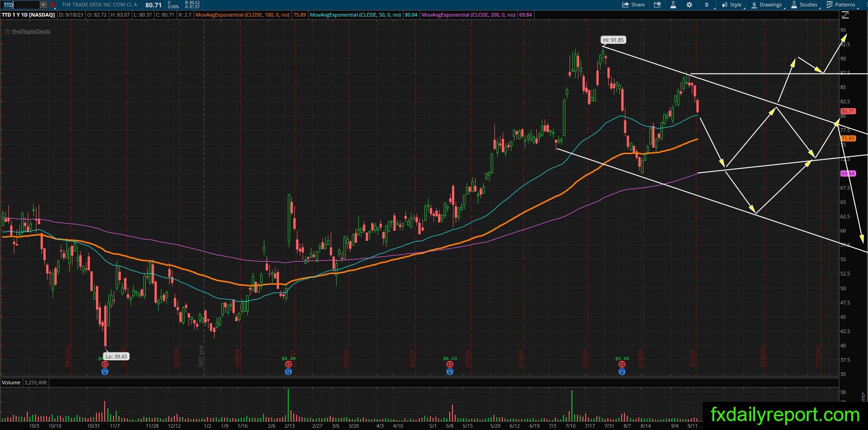Screen dimensions: 868x430
Task: Click the blue lightbulb icon under $0.38
Action: coord(288,371)
